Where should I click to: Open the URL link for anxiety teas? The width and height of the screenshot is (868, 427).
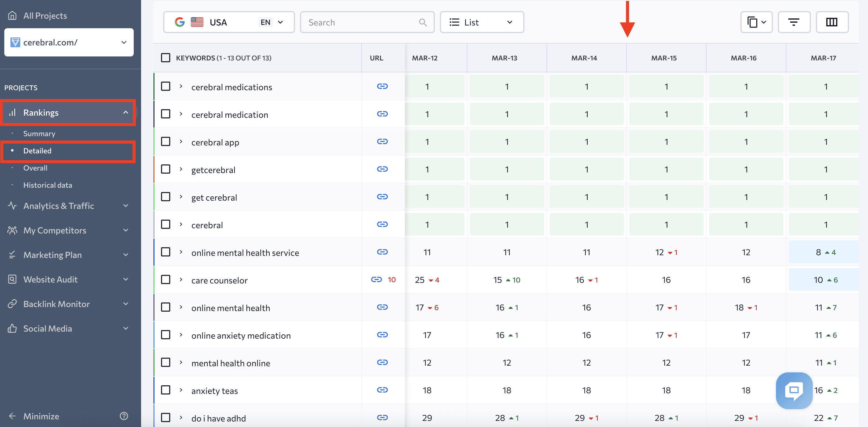tap(382, 390)
